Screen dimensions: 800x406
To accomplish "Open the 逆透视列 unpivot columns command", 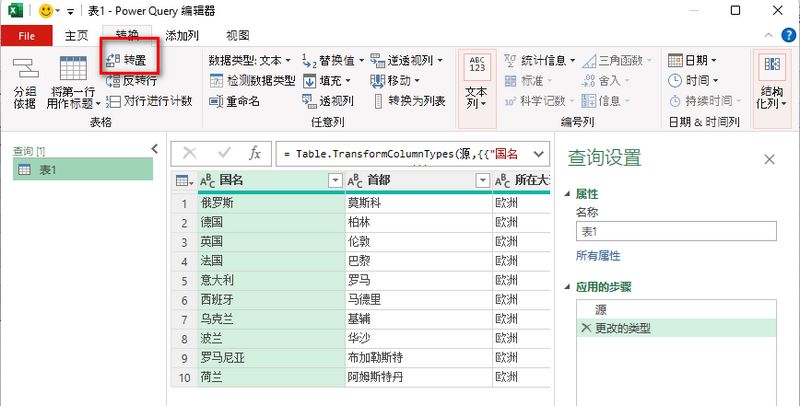I will pyautogui.click(x=407, y=61).
